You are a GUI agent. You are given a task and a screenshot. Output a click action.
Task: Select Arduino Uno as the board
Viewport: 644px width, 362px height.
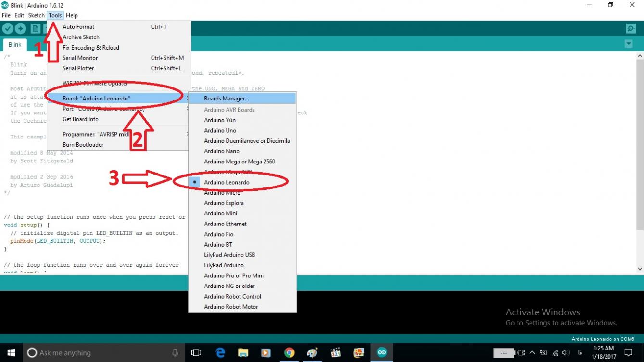220,131
